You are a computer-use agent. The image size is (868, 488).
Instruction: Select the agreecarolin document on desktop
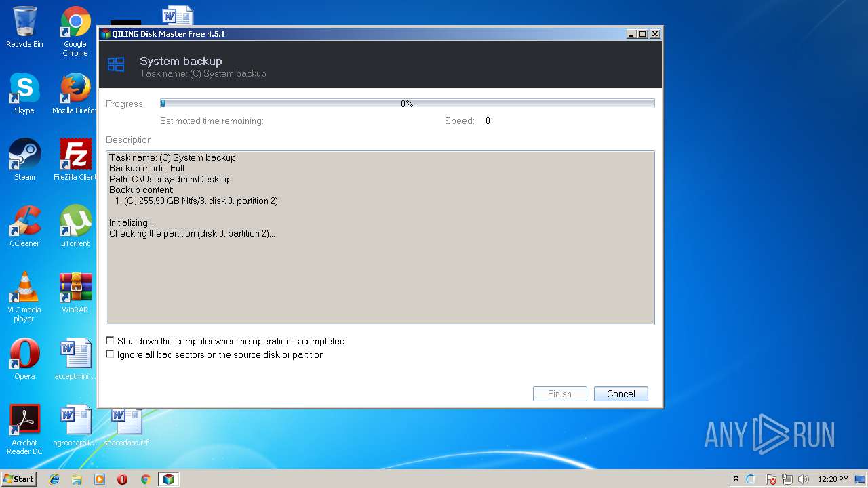(75, 426)
